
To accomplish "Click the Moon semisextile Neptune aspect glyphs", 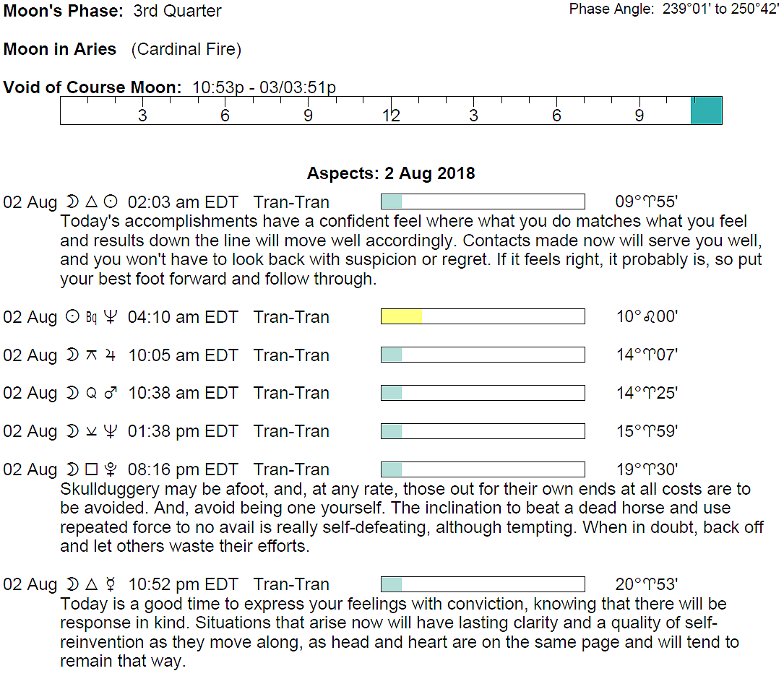I will [90, 431].
